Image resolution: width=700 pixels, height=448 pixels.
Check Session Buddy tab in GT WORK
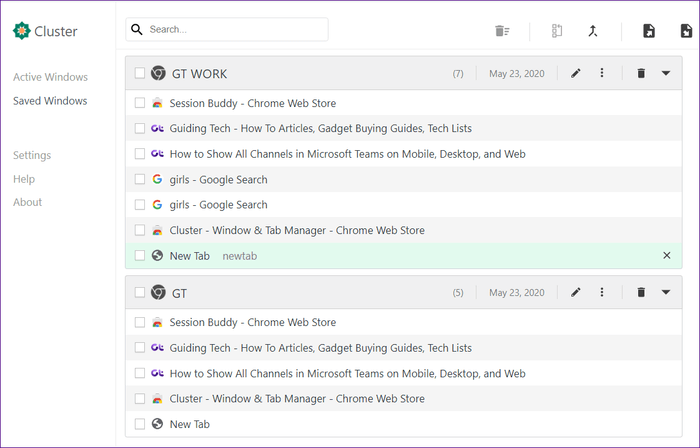click(140, 103)
